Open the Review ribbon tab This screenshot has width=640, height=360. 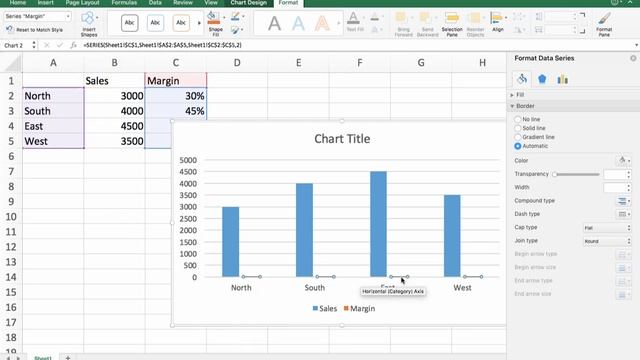coord(182,2)
